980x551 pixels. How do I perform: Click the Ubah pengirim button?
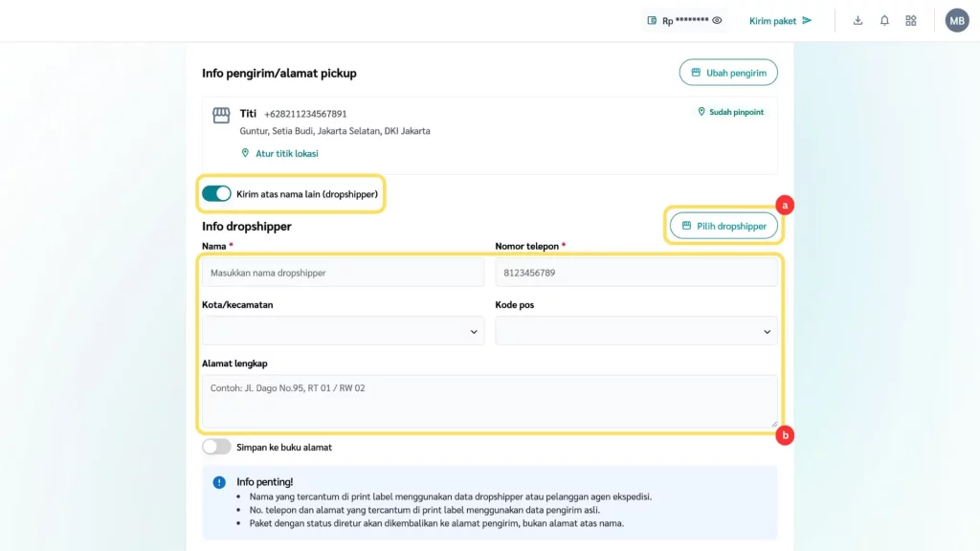(728, 73)
